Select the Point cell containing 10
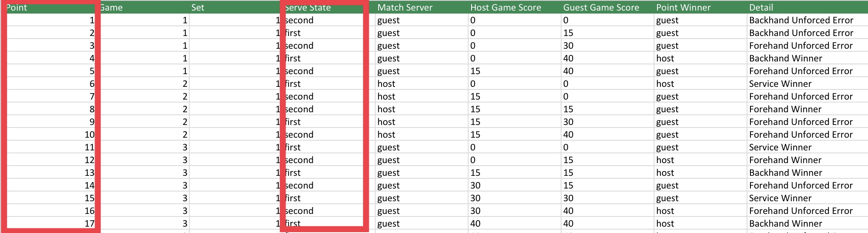 [50, 134]
